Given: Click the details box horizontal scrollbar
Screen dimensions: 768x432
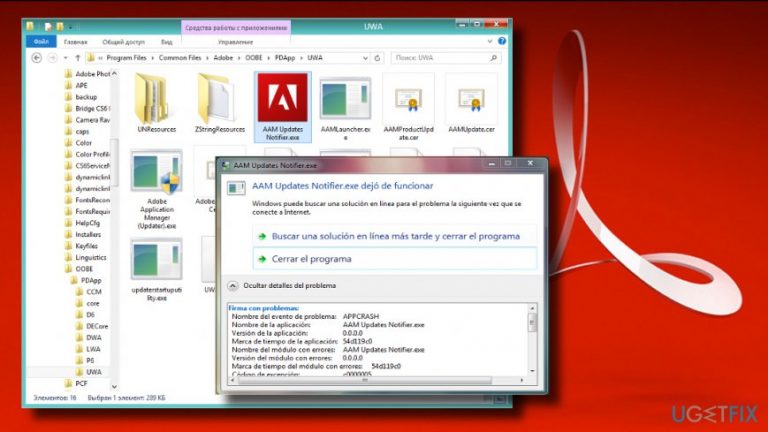Looking at the screenshot, I should coord(364,380).
